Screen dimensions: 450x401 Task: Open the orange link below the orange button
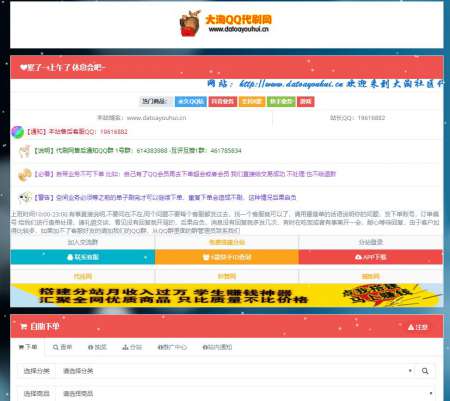point(227,276)
